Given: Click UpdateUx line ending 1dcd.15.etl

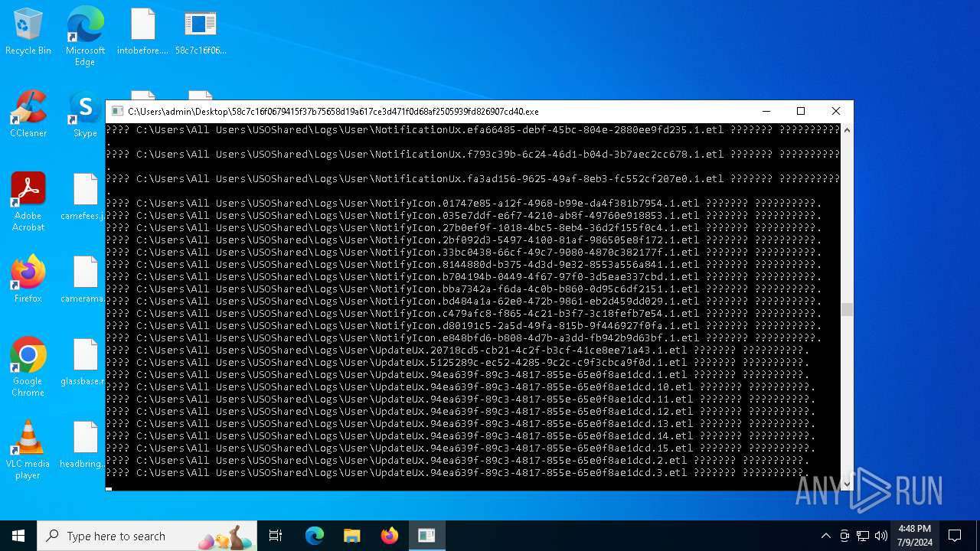Looking at the screenshot, I should 460,448.
